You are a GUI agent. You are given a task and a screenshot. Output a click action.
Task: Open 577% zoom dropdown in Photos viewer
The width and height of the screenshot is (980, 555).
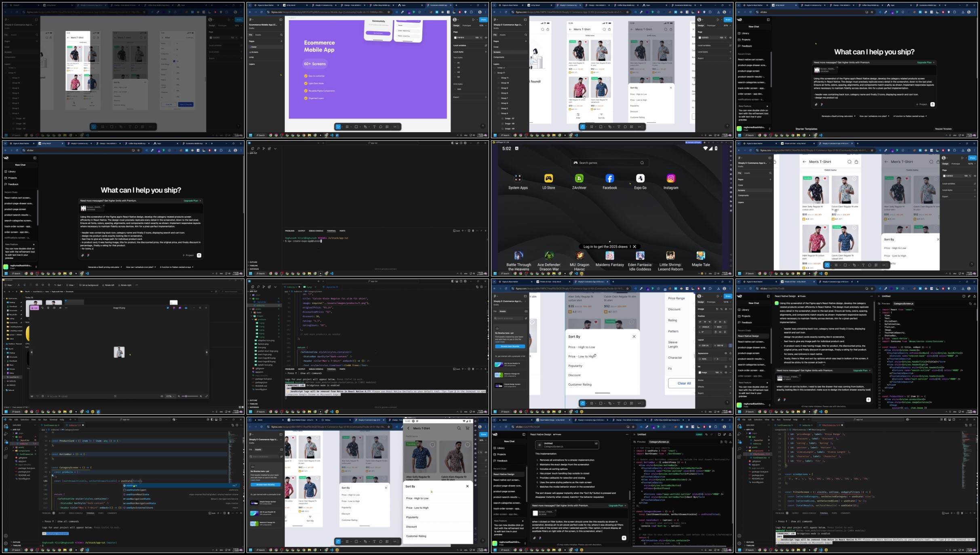[170, 396]
